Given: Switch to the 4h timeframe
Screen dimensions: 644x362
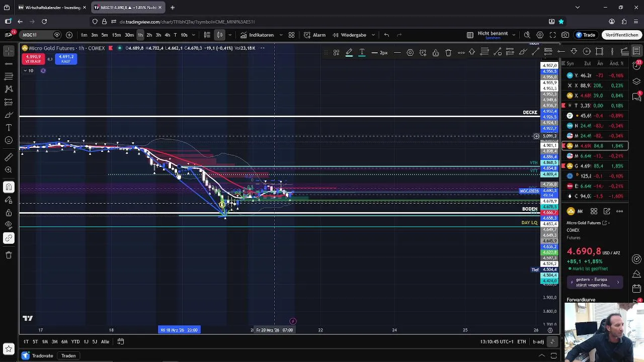Looking at the screenshot, I should pos(167,35).
